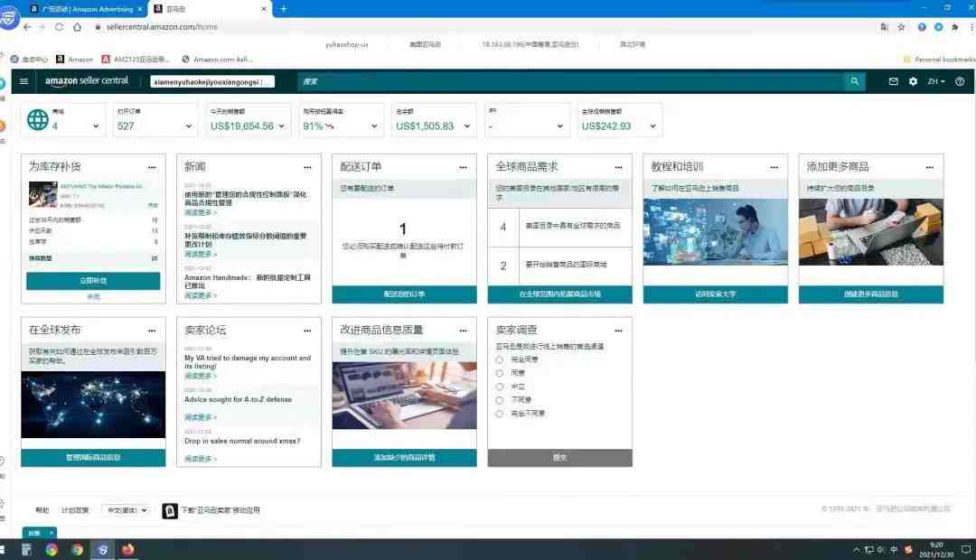Click the seller account name field in header

pyautogui.click(x=212, y=81)
